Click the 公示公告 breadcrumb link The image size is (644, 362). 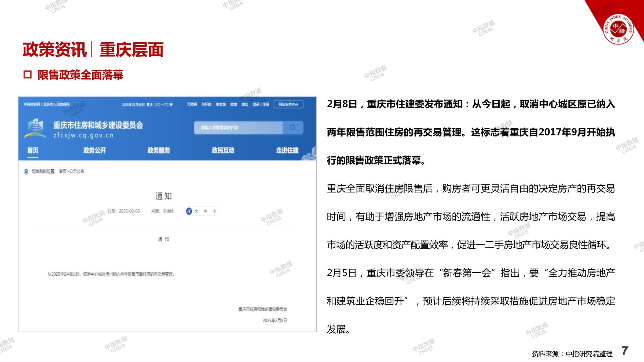(77, 171)
